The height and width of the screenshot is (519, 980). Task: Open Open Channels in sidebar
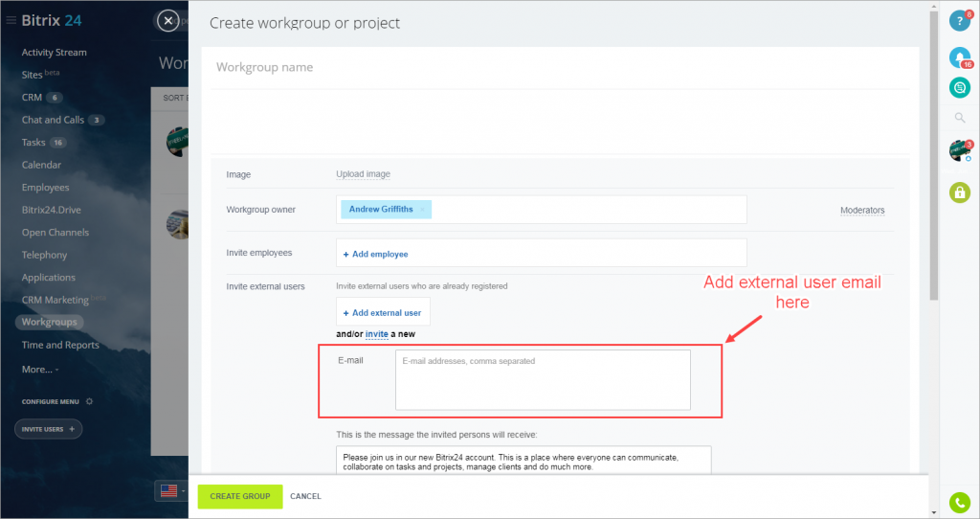pos(55,233)
